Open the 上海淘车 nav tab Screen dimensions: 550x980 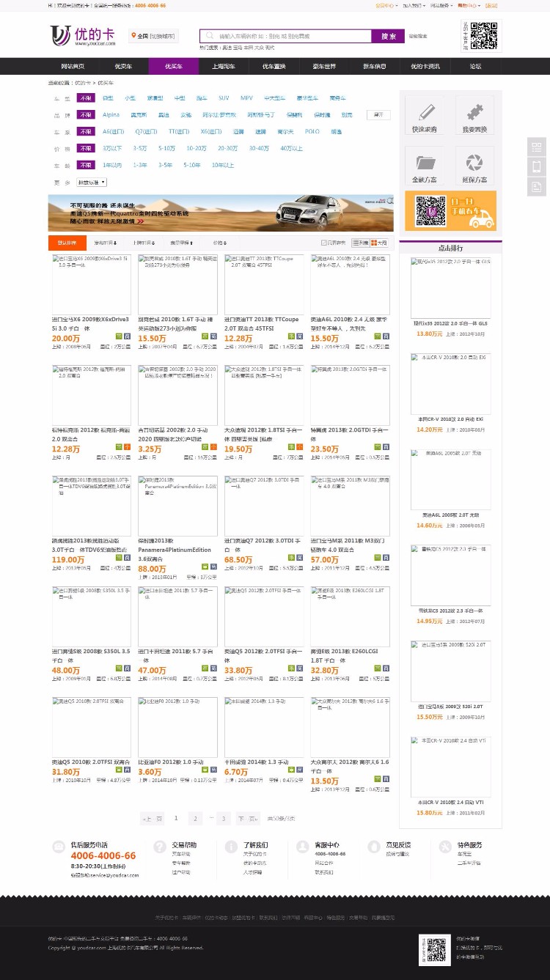224,66
